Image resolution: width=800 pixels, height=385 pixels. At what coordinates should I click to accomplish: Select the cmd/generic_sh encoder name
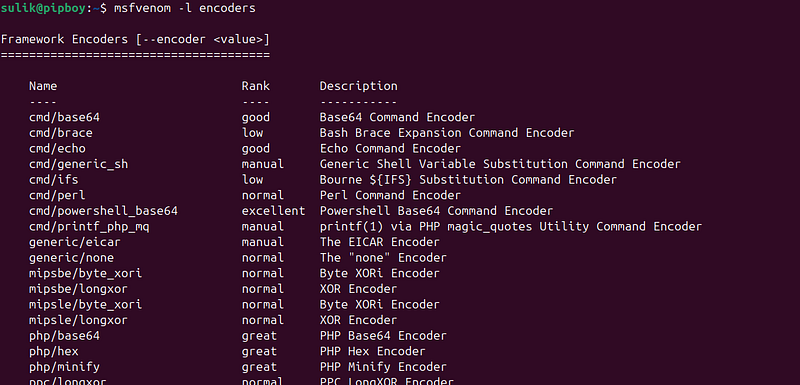(x=79, y=164)
